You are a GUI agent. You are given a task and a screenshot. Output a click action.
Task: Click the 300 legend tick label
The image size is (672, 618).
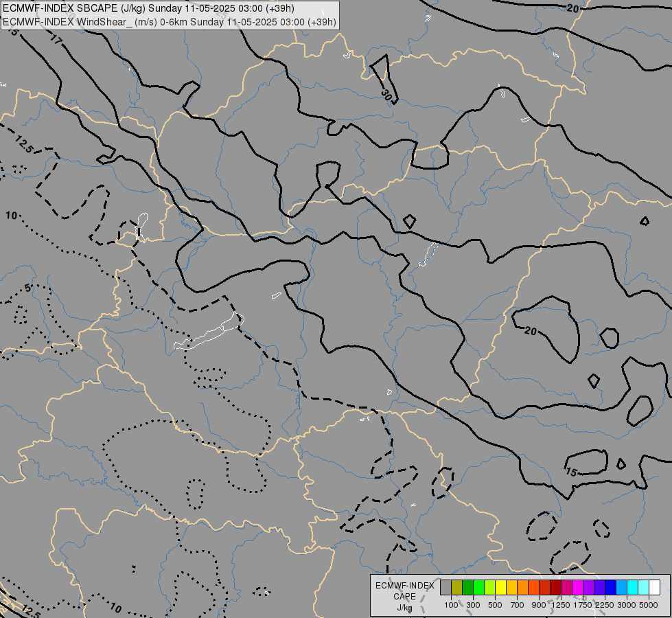[473, 605]
